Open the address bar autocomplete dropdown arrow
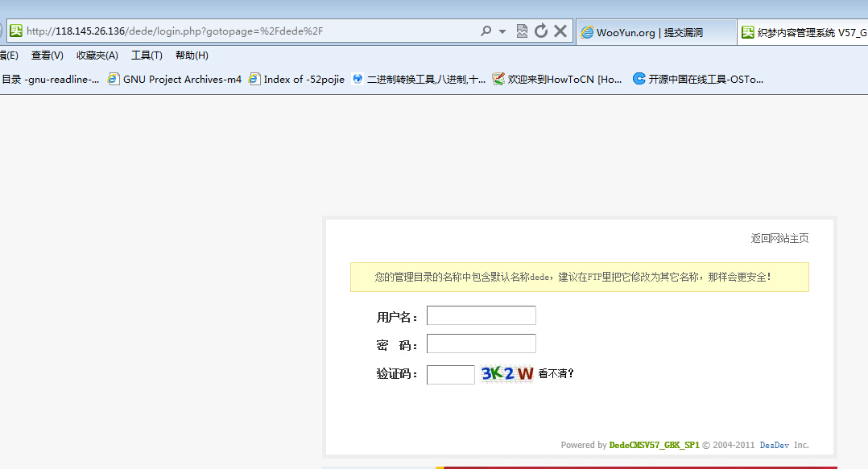 (x=502, y=31)
